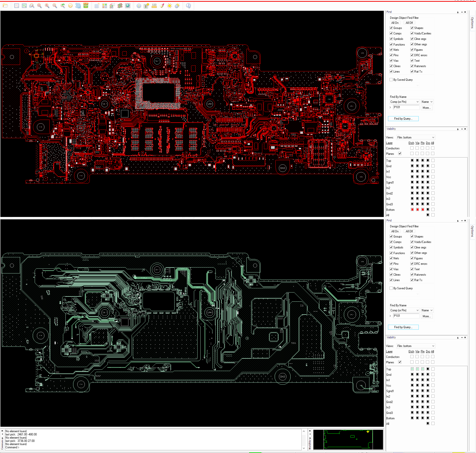Click Find by Query... in upper Find panel
Image resolution: width=476 pixels, height=453 pixels.
(403, 119)
